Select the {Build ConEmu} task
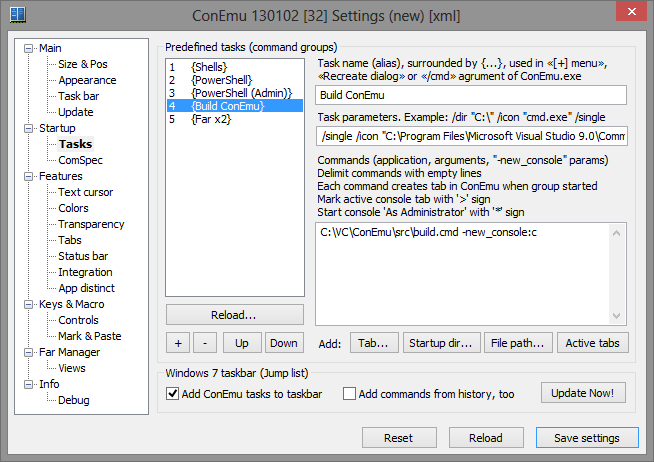The height and width of the screenshot is (462, 654). (235, 106)
